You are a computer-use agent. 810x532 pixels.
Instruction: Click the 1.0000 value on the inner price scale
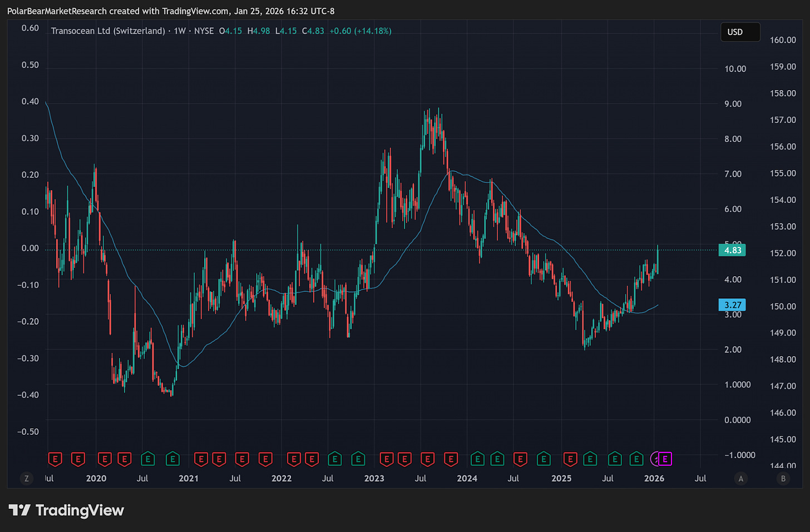click(x=737, y=385)
